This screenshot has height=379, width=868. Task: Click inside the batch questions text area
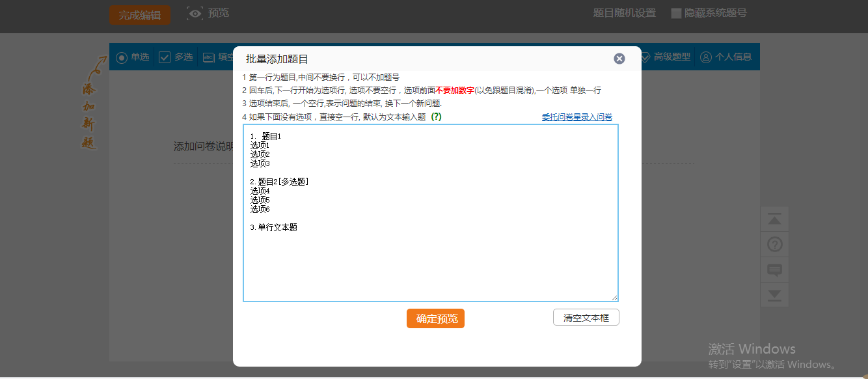[431, 213]
